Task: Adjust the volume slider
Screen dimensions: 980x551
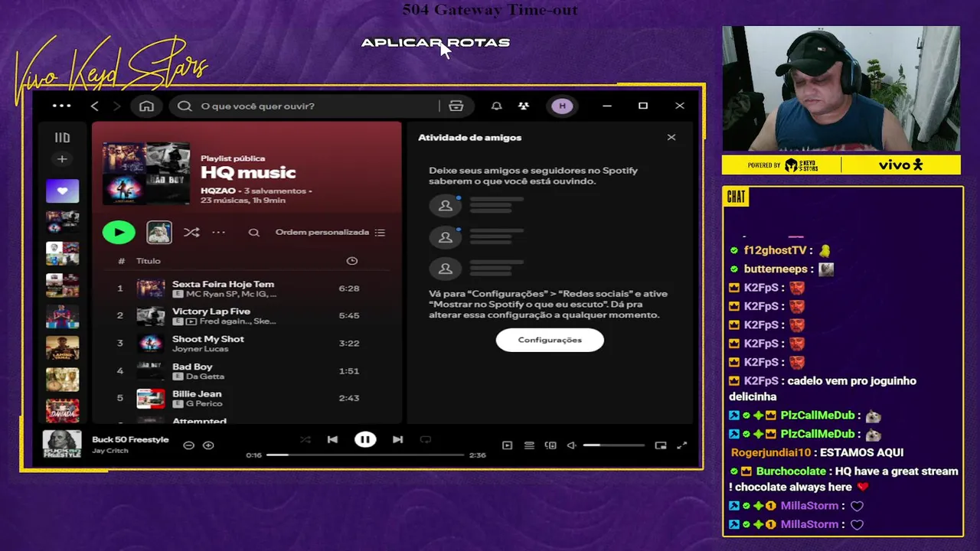Action: click(614, 445)
